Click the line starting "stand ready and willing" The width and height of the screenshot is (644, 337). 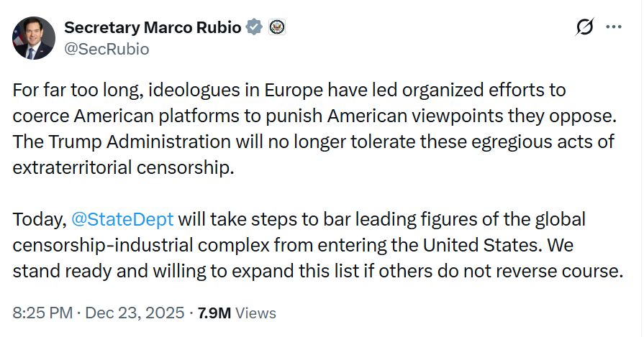[x=317, y=272]
